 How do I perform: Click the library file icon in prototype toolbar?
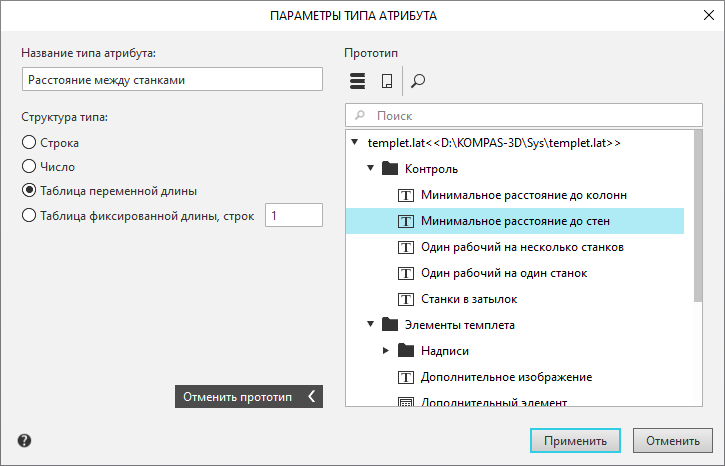pyautogui.click(x=387, y=81)
